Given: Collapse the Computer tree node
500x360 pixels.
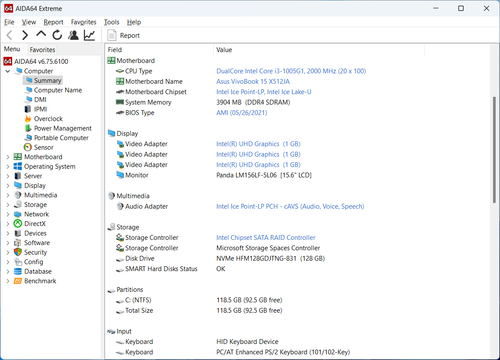Looking at the screenshot, I should click(8, 71).
